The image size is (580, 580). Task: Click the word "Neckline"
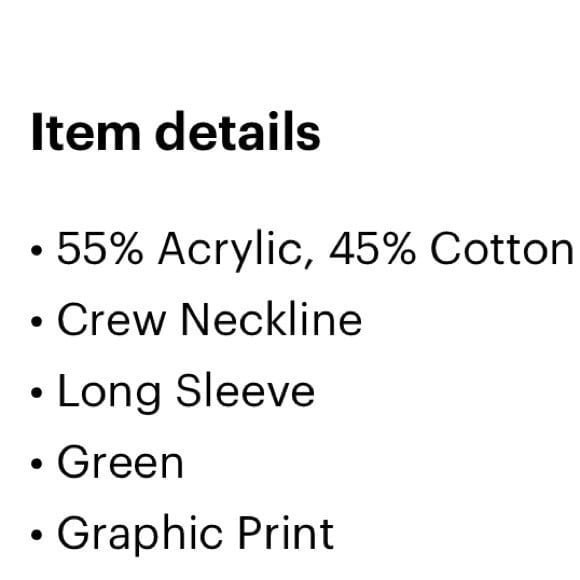[x=272, y=319]
